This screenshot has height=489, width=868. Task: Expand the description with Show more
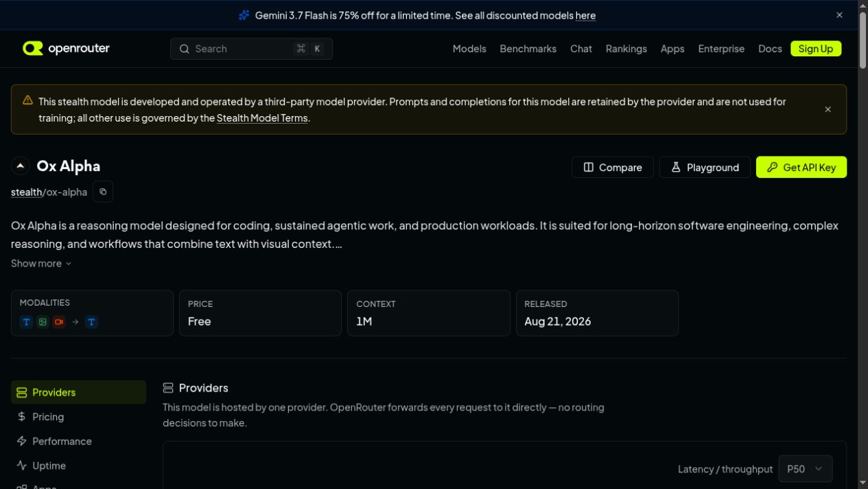coord(41,264)
